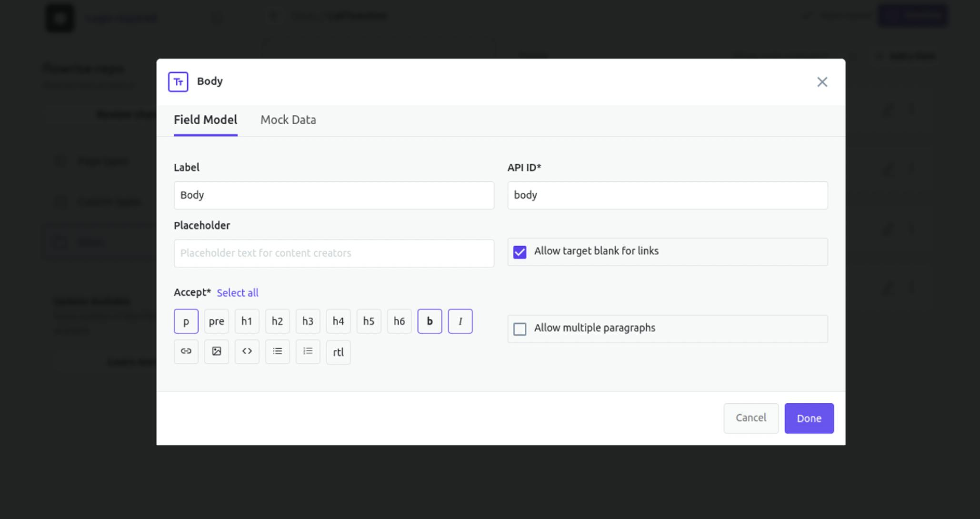Screen dimensions: 980x519
Task: Select the Field Model tab
Action: coord(205,120)
